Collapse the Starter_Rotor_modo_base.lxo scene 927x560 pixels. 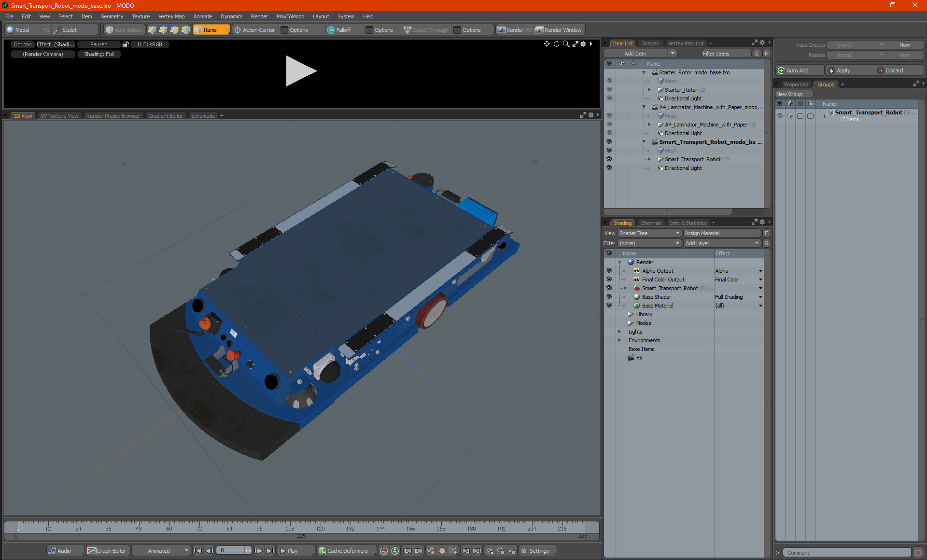644,72
